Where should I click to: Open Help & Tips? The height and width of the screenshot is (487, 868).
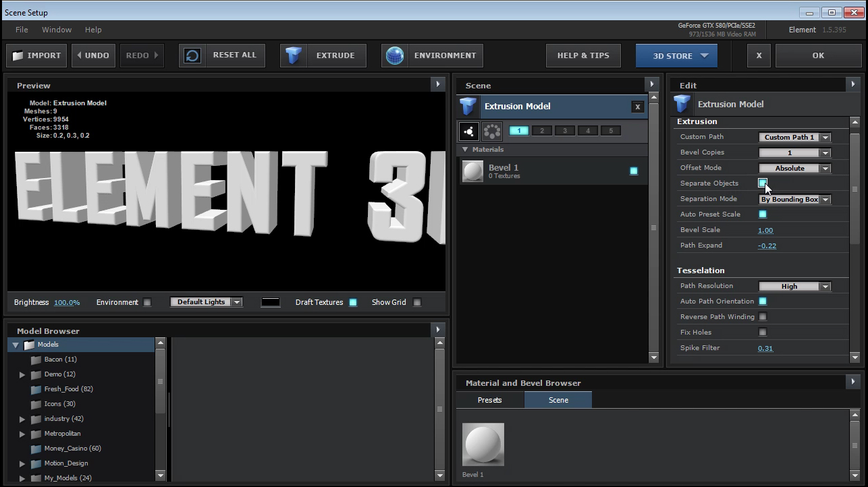[x=583, y=55]
